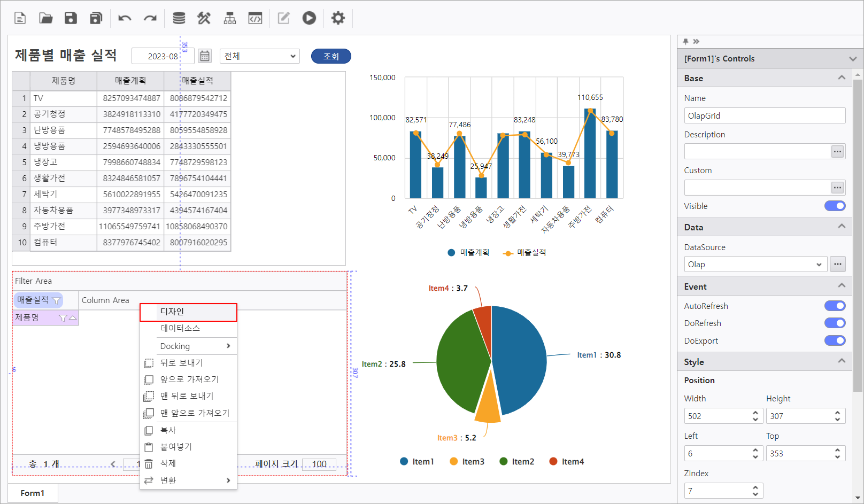The width and height of the screenshot is (864, 504).
Task: Click the 매출계획 column header
Action: tap(130, 81)
